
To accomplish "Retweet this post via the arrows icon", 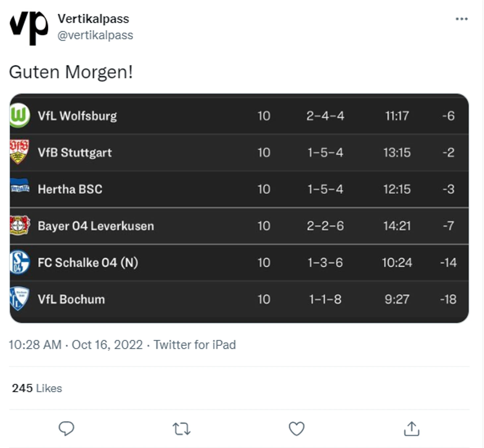I will coord(181,429).
